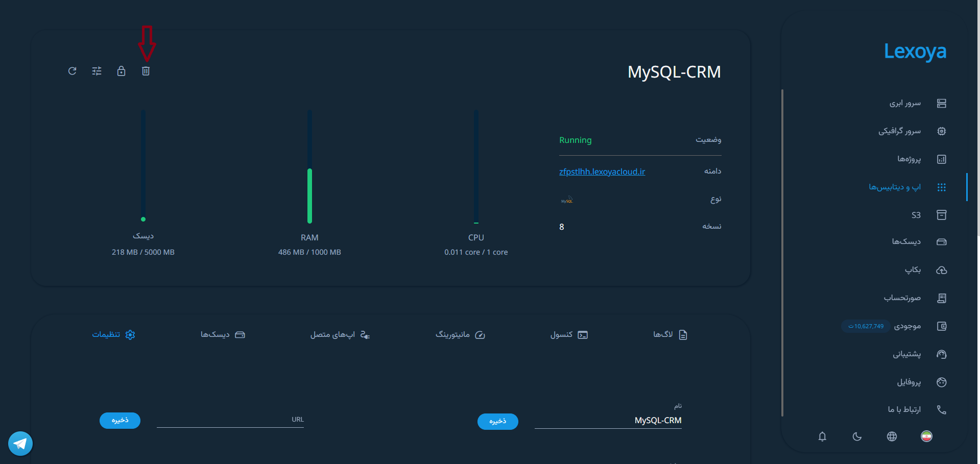Click the 218 MB / 5000 MB text
The height and width of the screenshot is (464, 980).
click(143, 252)
